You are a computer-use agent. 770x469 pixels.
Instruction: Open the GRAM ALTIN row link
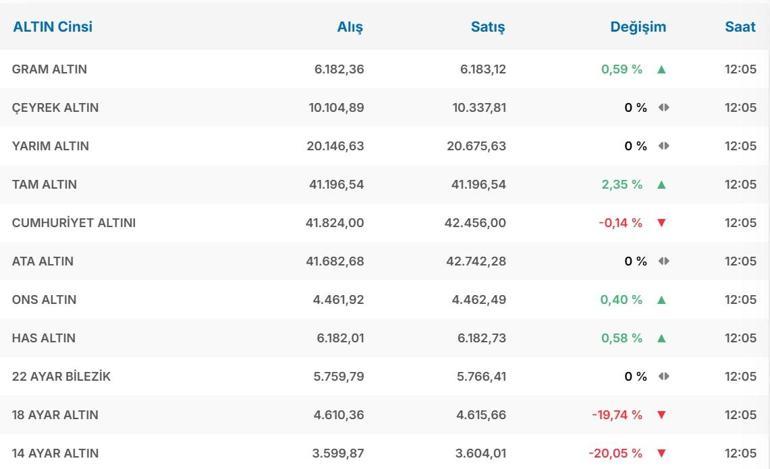(x=49, y=70)
